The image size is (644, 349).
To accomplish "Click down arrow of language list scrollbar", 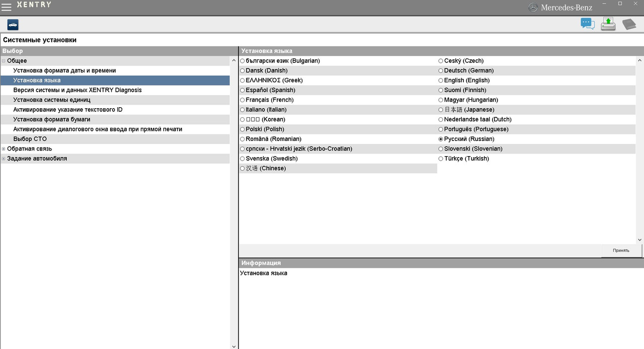I will [640, 240].
